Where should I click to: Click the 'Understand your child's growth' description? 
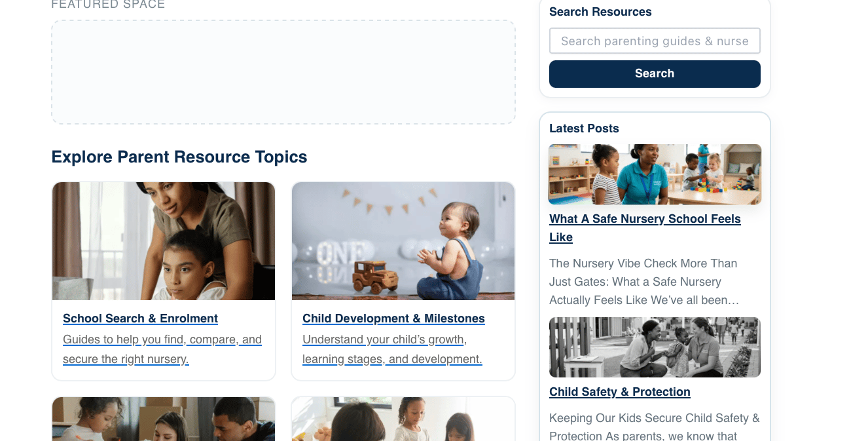tap(392, 349)
